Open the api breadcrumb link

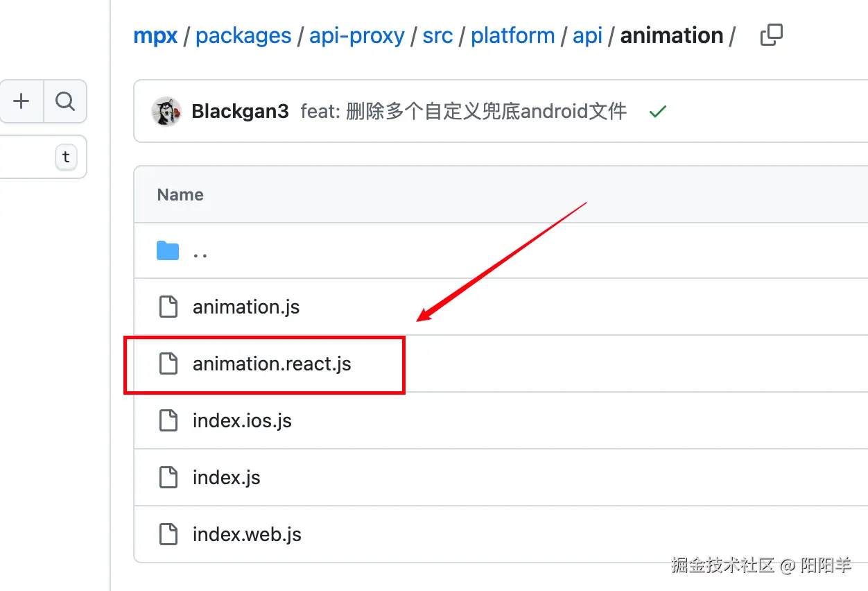tap(587, 36)
